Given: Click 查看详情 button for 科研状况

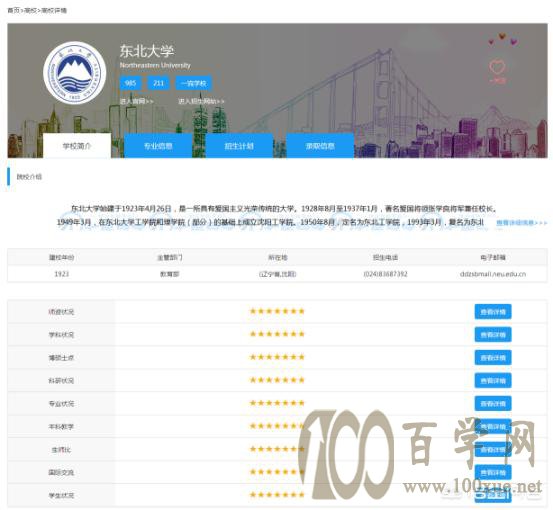Looking at the screenshot, I should click(x=493, y=381).
